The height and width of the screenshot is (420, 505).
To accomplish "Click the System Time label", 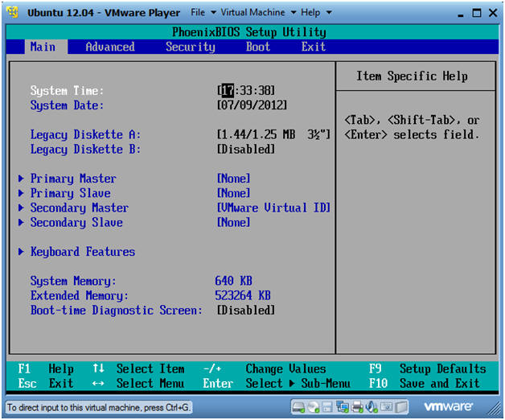I will pos(67,91).
